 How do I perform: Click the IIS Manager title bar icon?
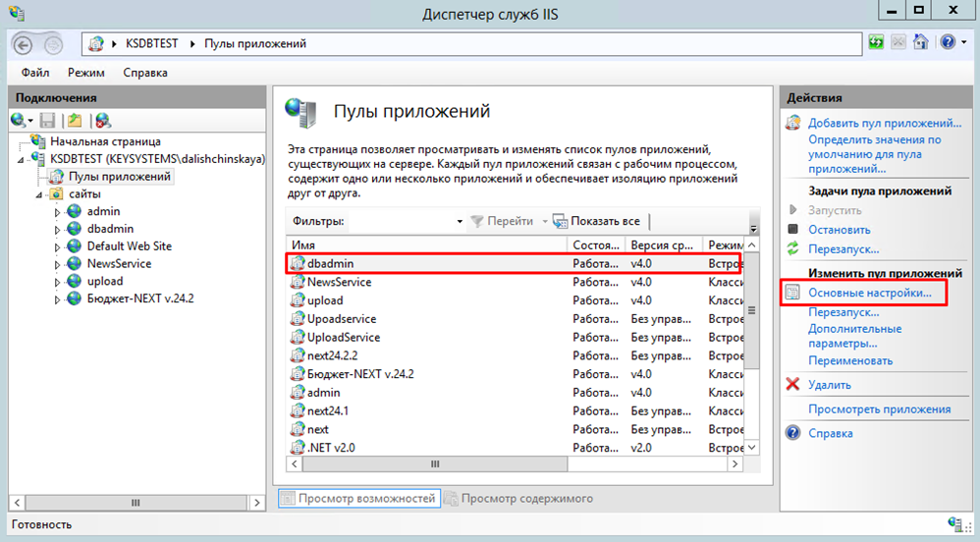coord(18,13)
